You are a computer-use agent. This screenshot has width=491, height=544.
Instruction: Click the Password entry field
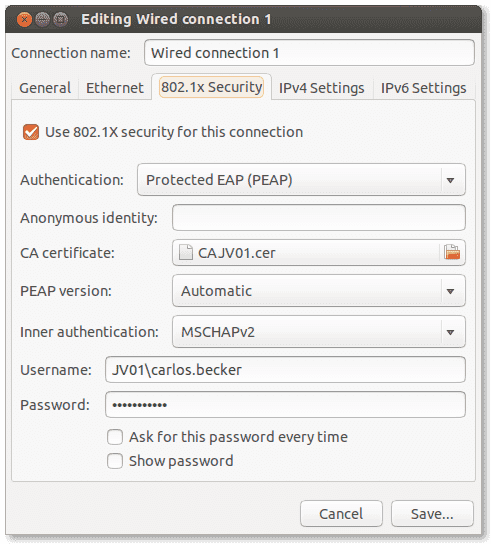[x=285, y=405]
